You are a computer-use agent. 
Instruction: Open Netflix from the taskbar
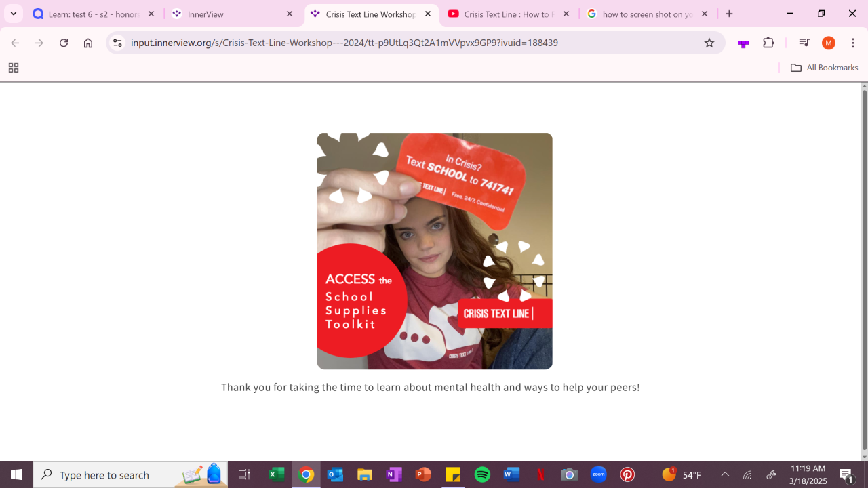tap(540, 474)
